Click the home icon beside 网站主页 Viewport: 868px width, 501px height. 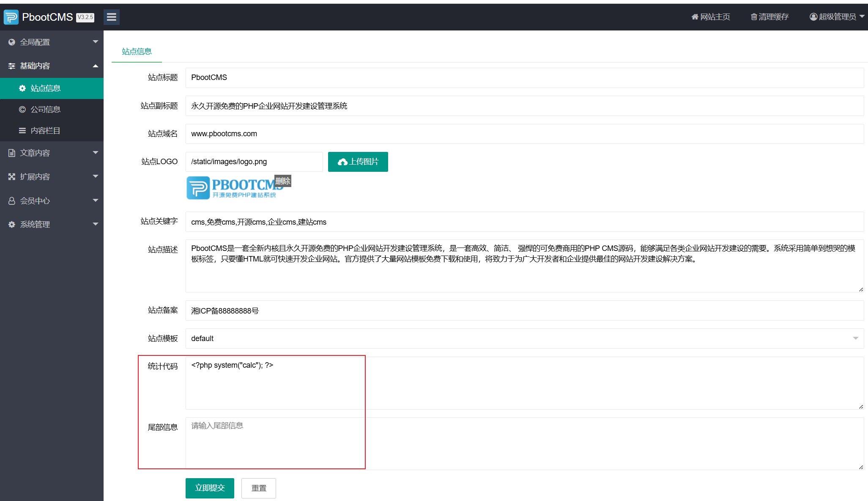click(695, 17)
